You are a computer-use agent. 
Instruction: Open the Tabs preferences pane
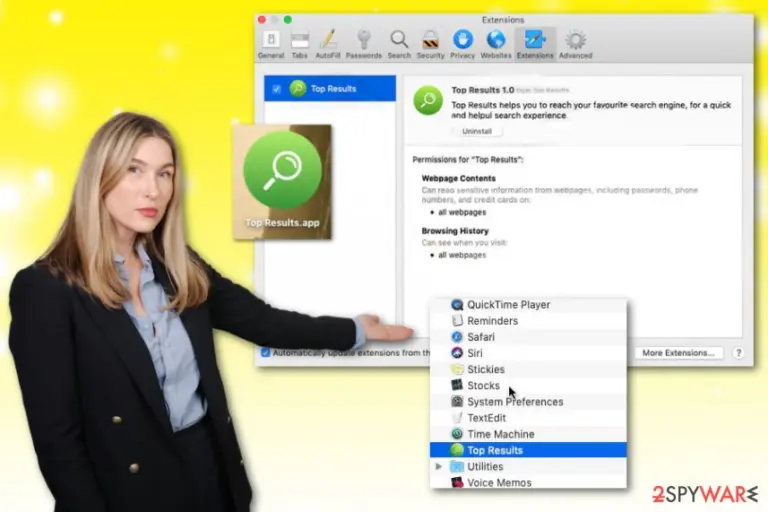click(299, 45)
